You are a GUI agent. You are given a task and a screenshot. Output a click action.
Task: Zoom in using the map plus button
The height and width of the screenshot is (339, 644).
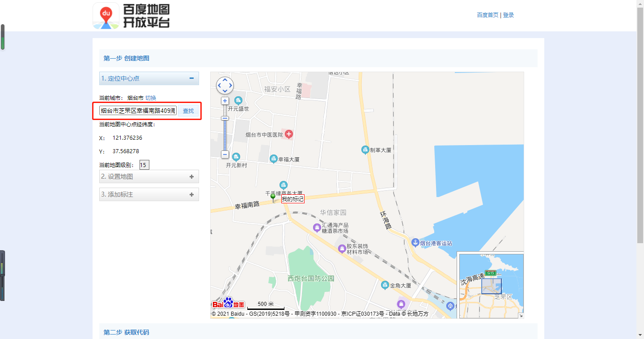click(x=225, y=101)
